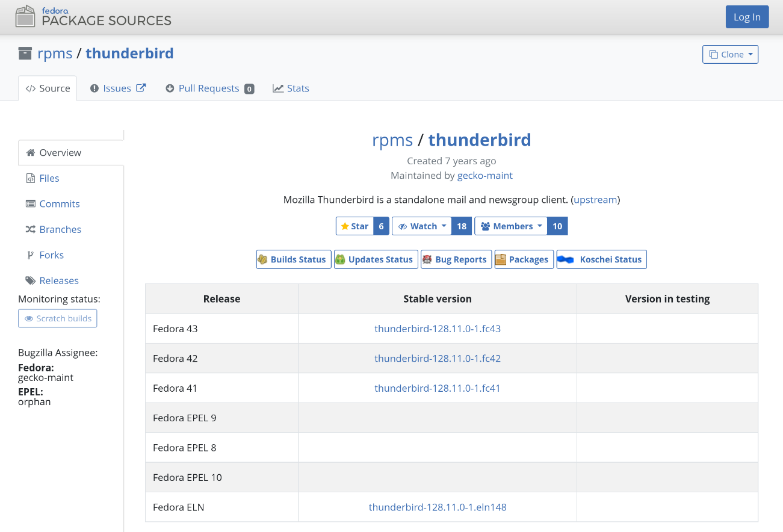Screen dimensions: 783x532
Task: Switch to the Source tab
Action: 48,88
